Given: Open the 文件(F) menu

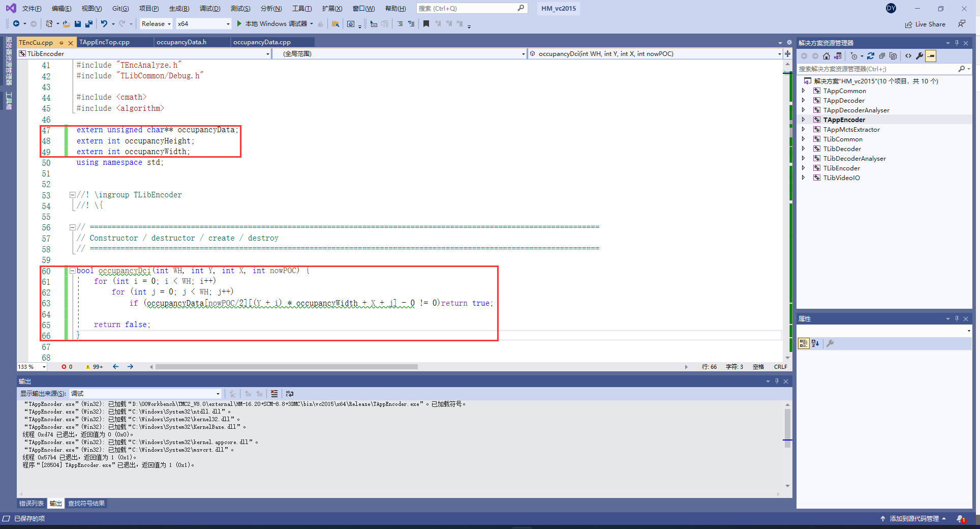Looking at the screenshot, I should tap(32, 8).
